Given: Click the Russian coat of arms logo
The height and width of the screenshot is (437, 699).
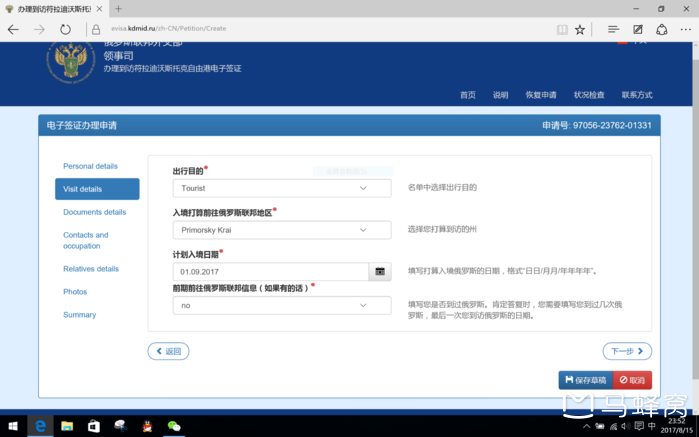Looking at the screenshot, I should tap(70, 60).
